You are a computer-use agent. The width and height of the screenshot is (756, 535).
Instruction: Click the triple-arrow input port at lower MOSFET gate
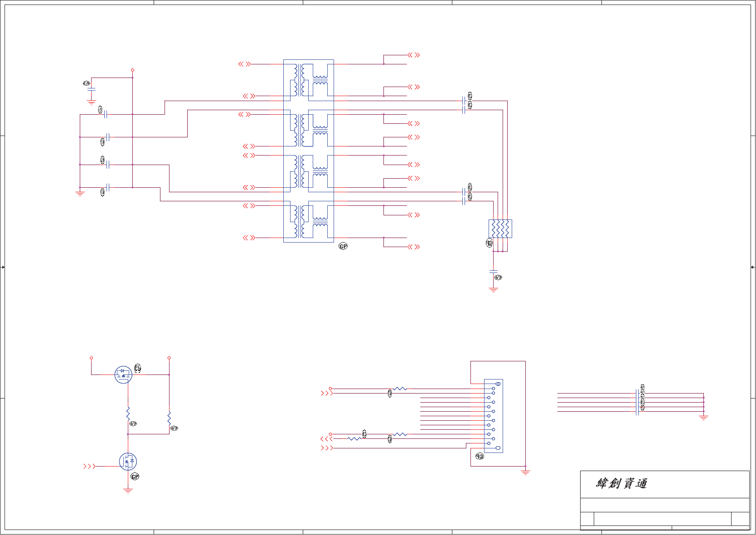point(89,466)
